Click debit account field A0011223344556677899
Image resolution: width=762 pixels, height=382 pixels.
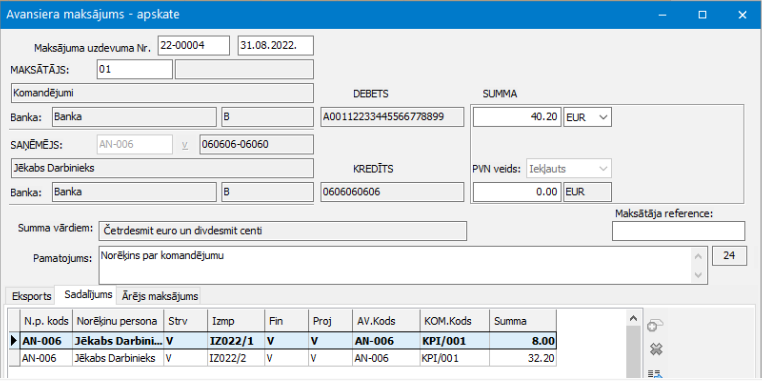[x=393, y=117]
